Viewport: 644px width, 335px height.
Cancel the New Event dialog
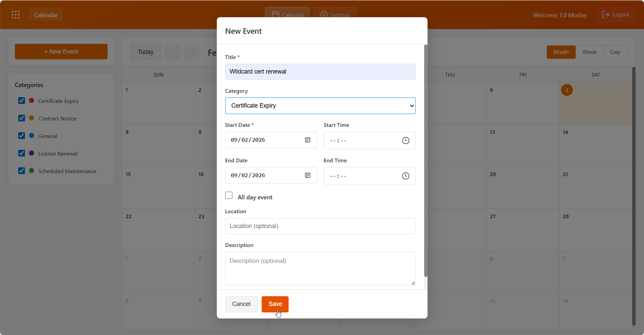point(241,304)
